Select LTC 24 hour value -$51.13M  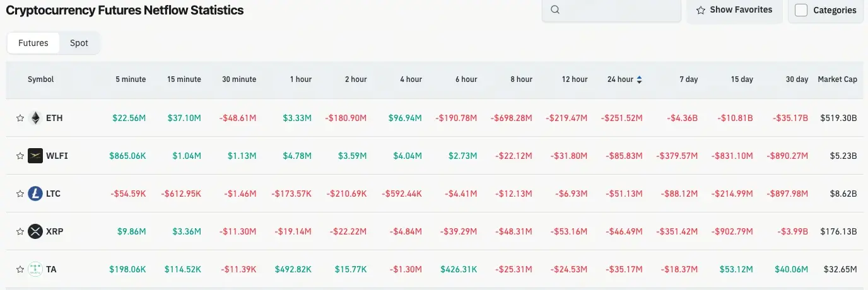(625, 194)
